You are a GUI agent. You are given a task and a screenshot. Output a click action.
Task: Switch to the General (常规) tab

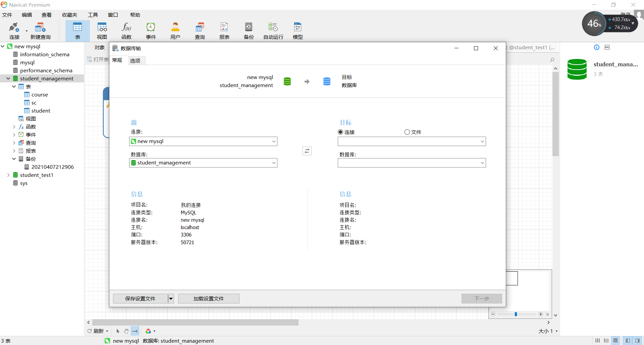[117, 60]
